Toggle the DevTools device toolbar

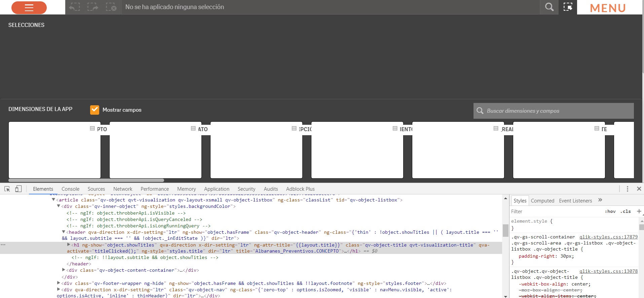click(18, 189)
